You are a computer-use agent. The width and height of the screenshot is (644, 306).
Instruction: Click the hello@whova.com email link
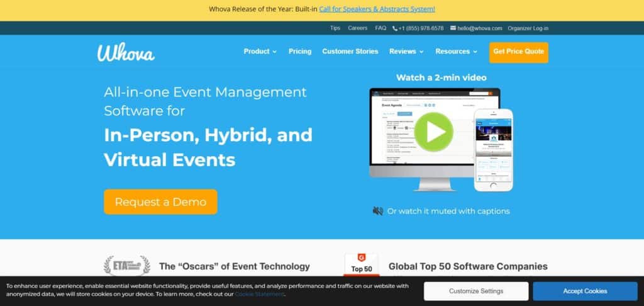[x=480, y=28]
